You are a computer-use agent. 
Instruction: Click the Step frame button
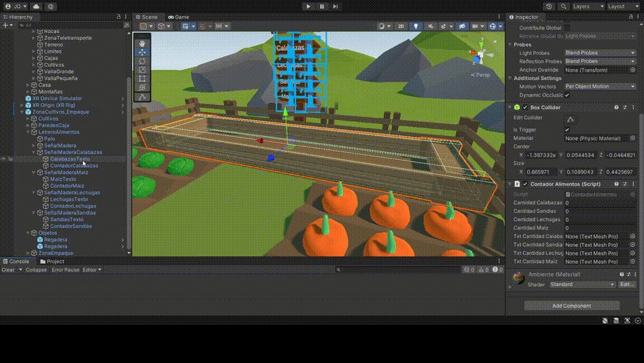(x=335, y=6)
